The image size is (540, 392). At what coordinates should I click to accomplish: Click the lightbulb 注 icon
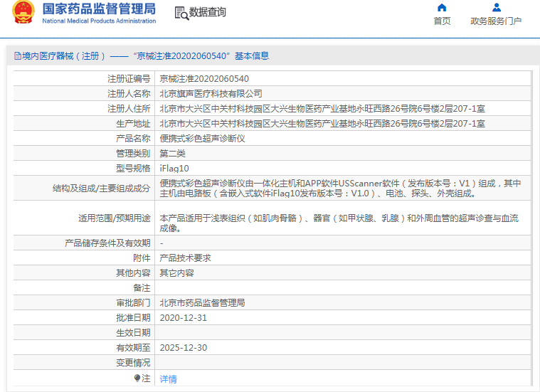coord(137,378)
